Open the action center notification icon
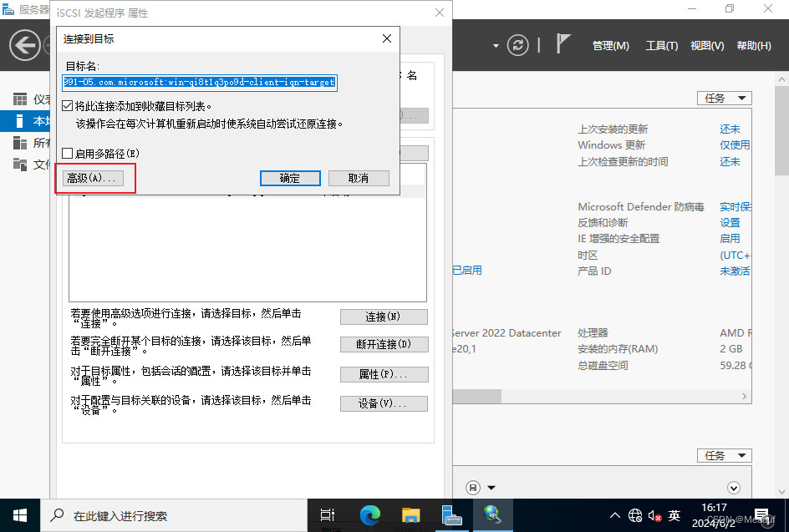 [763, 515]
